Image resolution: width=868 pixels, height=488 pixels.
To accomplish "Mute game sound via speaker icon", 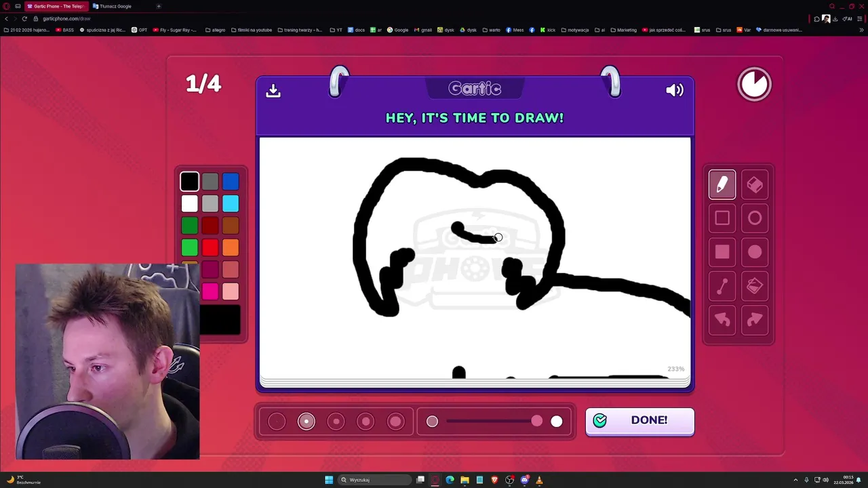I will coord(675,90).
